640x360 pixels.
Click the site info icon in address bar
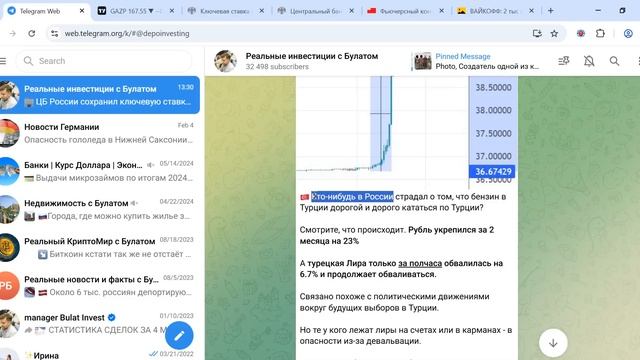point(55,33)
